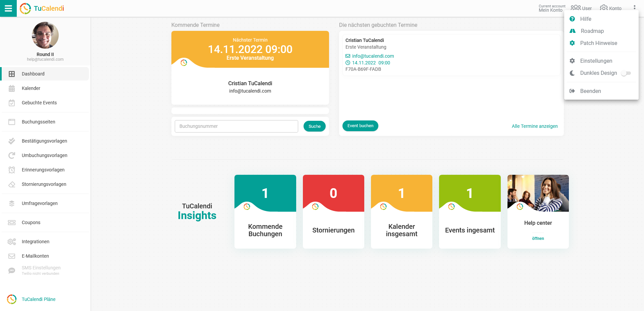Click the Bestätigungsvorlagen checkmark icon
Image resolution: width=644 pixels, height=311 pixels.
click(12, 141)
